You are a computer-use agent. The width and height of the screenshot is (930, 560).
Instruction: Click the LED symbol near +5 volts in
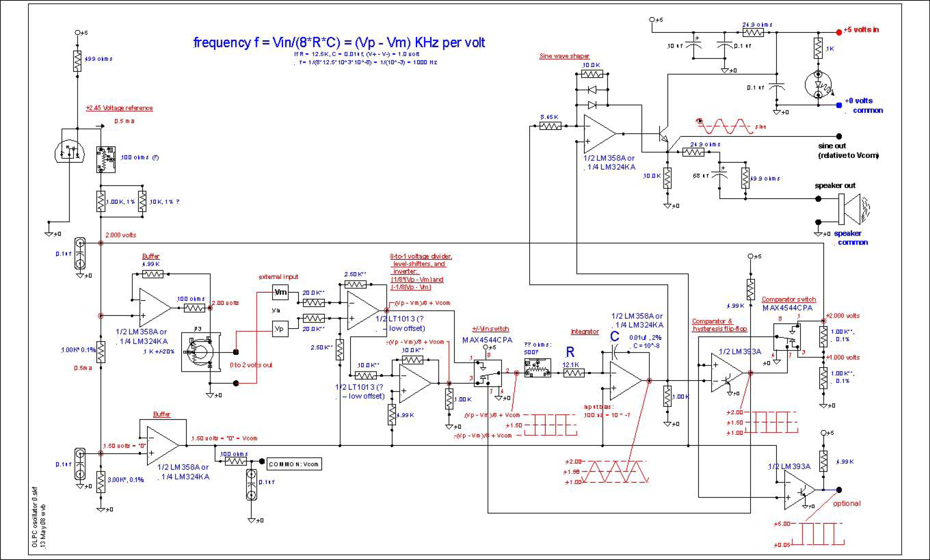click(x=818, y=85)
